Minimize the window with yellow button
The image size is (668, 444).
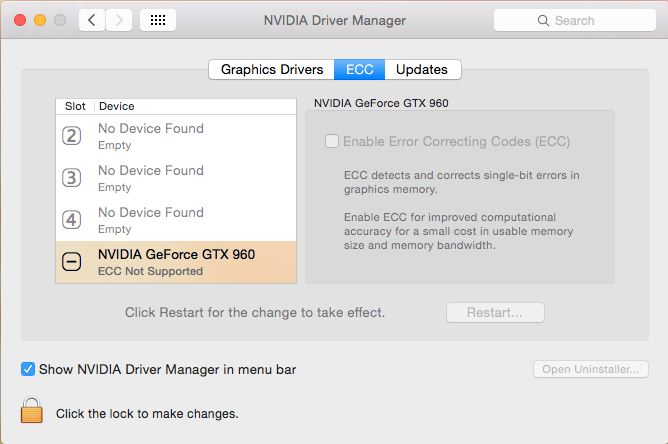(40, 20)
